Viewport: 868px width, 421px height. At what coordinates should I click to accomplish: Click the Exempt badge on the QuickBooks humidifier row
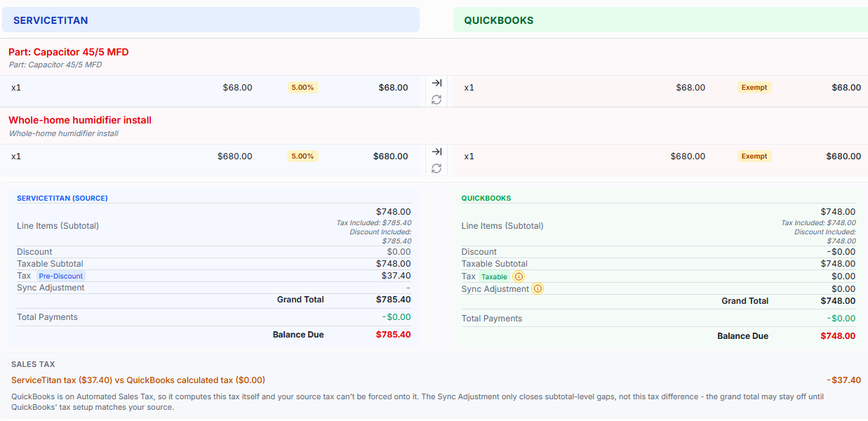point(754,156)
